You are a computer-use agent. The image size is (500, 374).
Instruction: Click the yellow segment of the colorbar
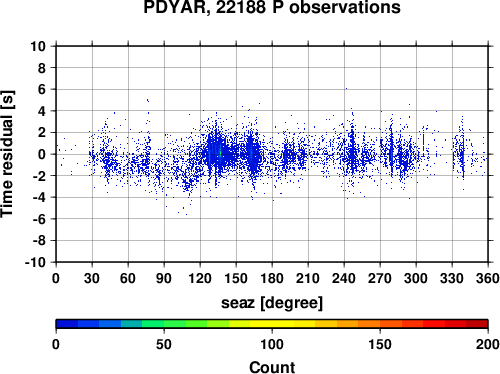[272, 324]
